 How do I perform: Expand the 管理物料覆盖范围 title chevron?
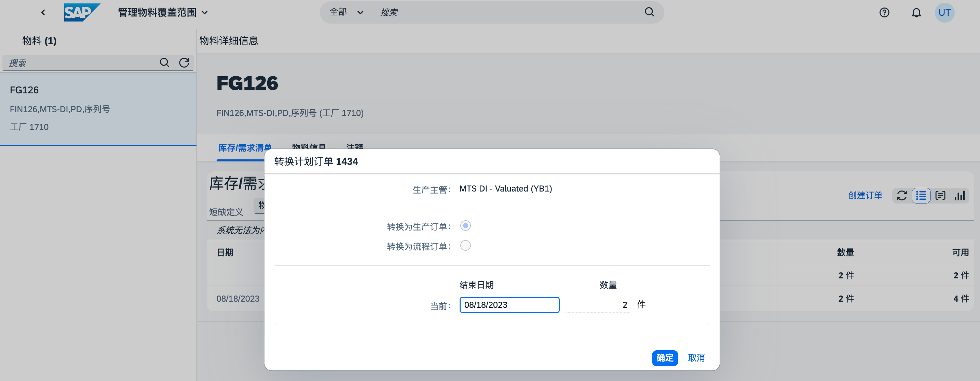(x=205, y=12)
